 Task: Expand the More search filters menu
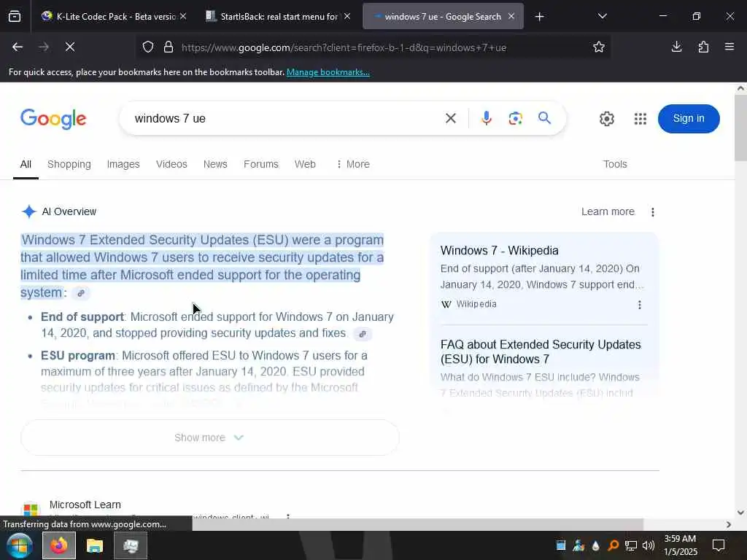(x=353, y=164)
